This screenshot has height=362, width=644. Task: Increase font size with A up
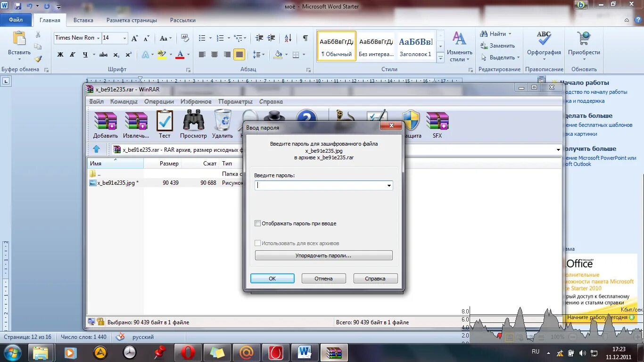(x=135, y=38)
